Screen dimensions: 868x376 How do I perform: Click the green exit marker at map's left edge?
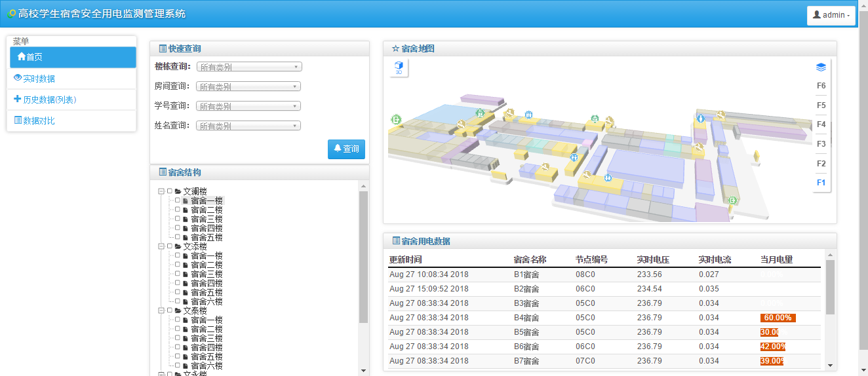(395, 119)
